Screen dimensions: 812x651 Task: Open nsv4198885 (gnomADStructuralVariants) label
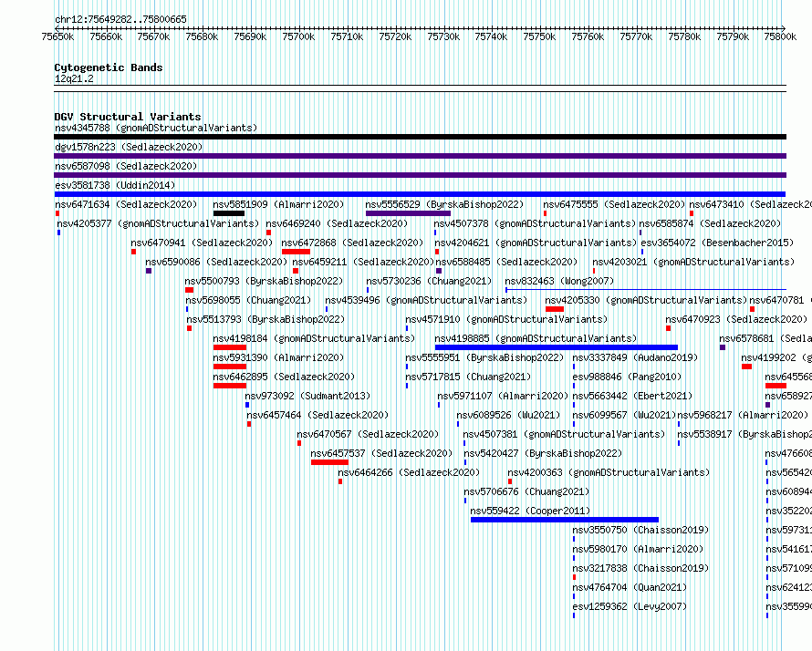coord(536,338)
